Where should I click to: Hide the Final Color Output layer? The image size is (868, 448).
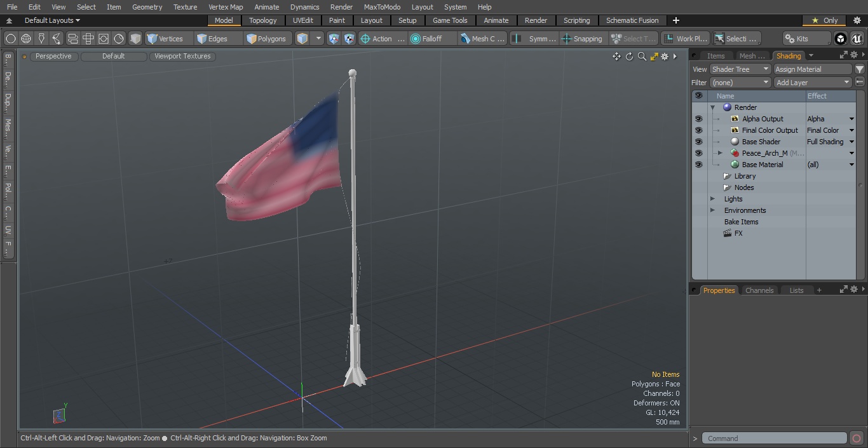click(698, 130)
